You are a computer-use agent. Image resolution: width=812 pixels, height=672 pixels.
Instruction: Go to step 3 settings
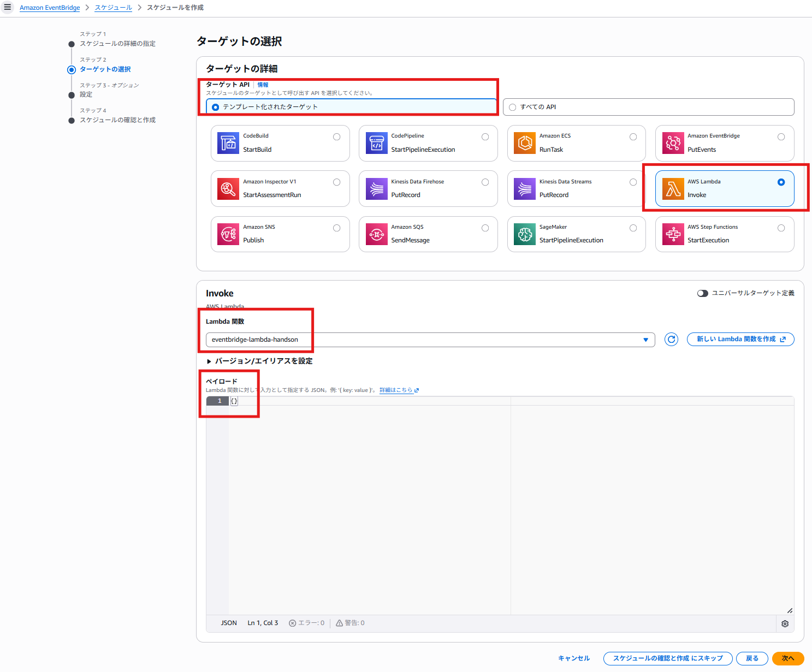(86, 94)
